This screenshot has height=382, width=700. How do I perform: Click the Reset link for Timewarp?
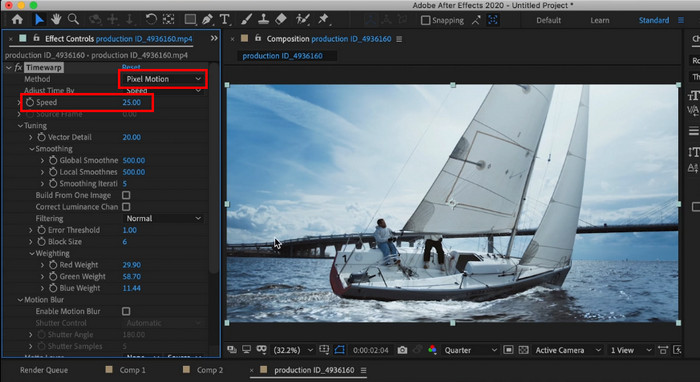(131, 67)
